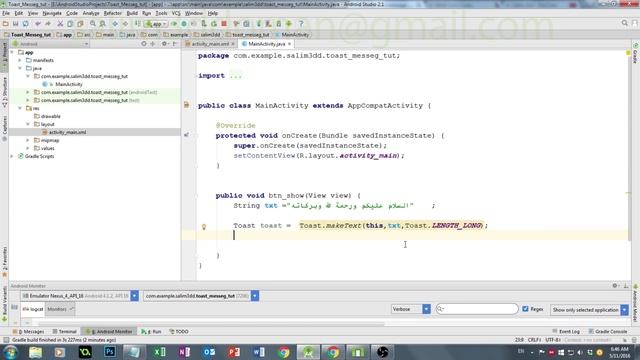Viewport: 640px width, 360px height.
Task: Click the Cut scissors icon
Action: point(60,24)
